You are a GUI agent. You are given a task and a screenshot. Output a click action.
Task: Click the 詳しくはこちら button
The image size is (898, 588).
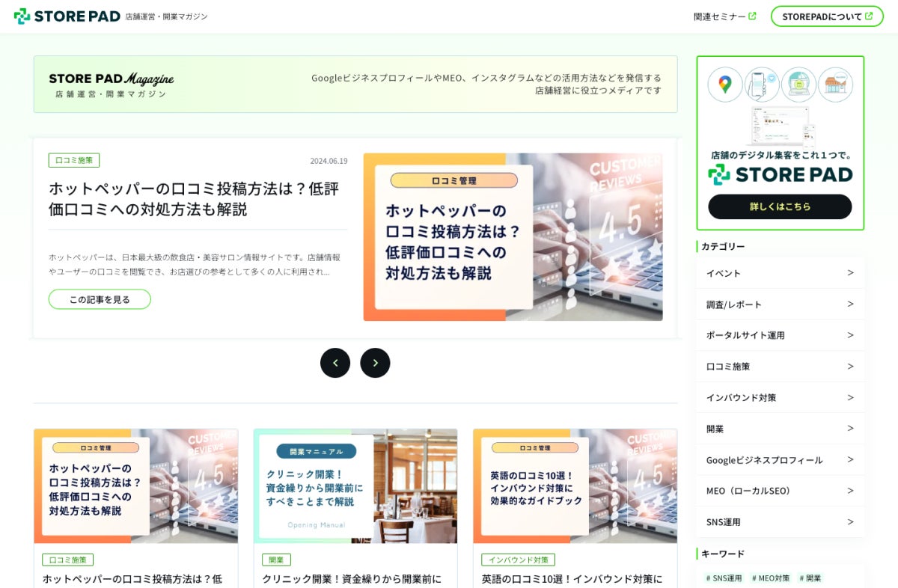pyautogui.click(x=780, y=206)
